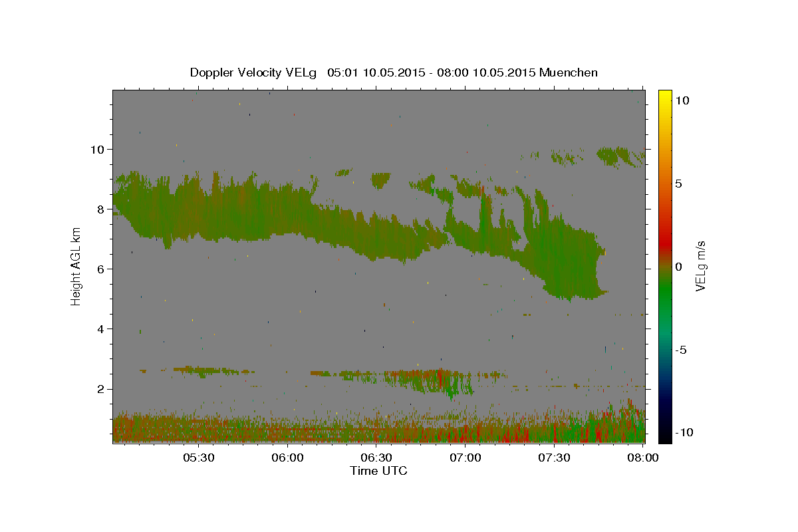The width and height of the screenshot is (798, 532).
Task: Click the 07:00 time tick label
Action: (x=465, y=458)
